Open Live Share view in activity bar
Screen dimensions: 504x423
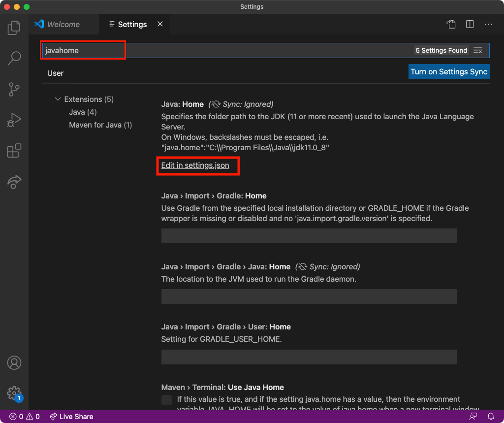point(14,182)
